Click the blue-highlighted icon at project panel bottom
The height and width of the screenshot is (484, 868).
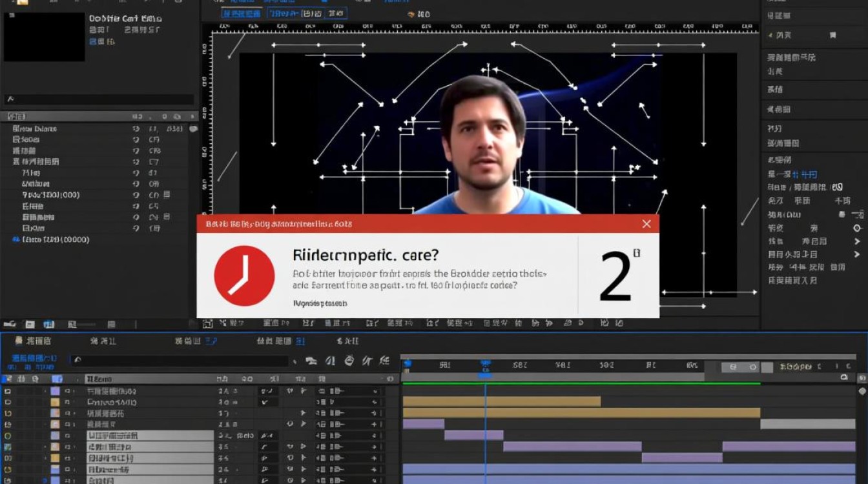(x=49, y=324)
